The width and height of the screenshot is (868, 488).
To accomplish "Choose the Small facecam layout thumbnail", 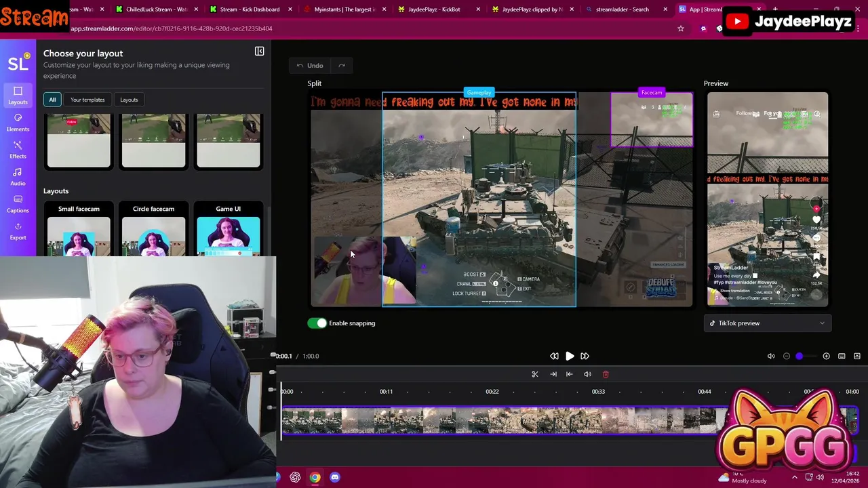I will 79,229.
